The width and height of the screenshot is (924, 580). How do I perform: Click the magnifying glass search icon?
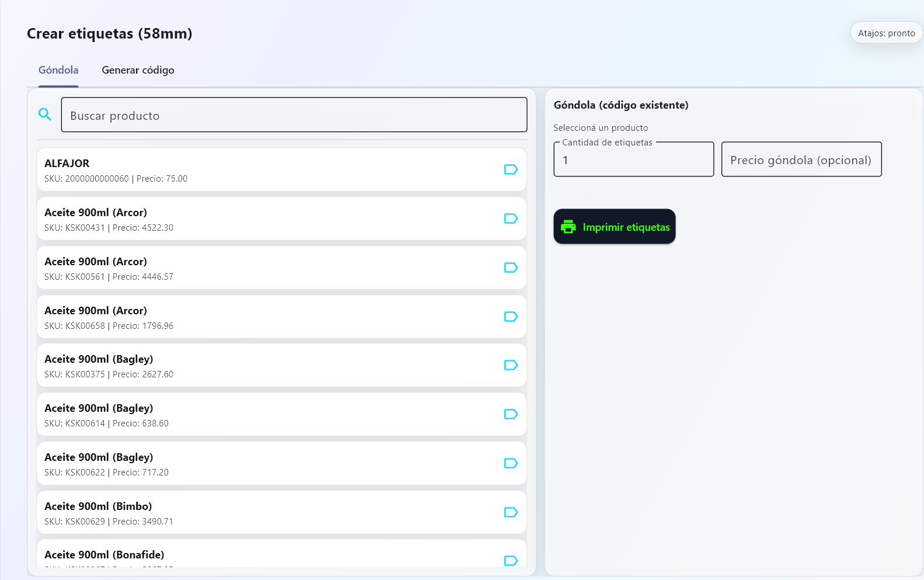tap(45, 114)
